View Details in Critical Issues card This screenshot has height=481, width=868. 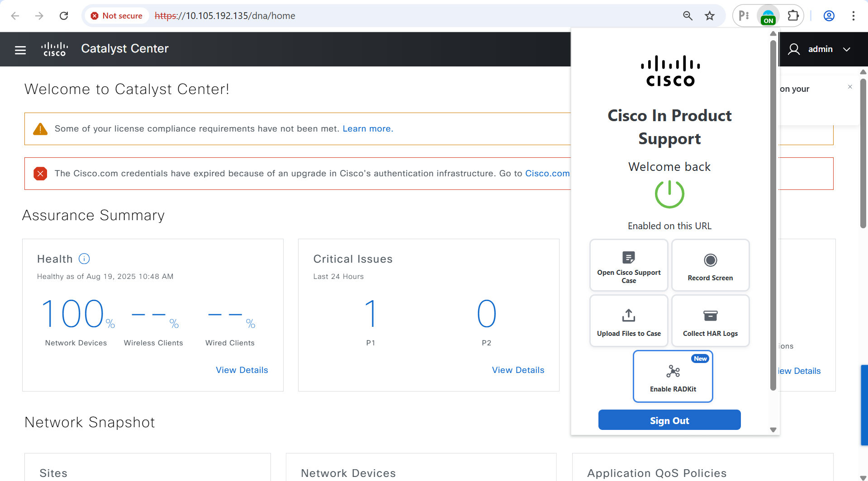tap(518, 370)
